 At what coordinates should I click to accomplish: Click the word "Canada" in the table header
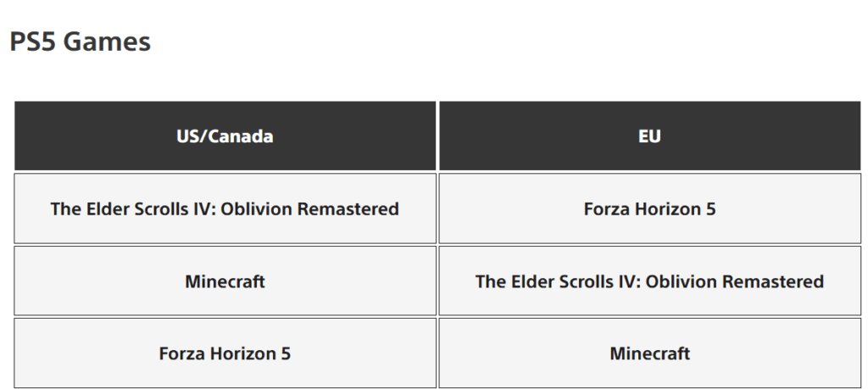pyautogui.click(x=242, y=136)
